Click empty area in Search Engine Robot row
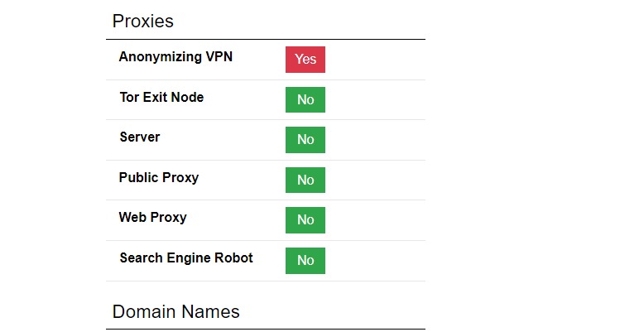 pyautogui.click(x=375, y=261)
